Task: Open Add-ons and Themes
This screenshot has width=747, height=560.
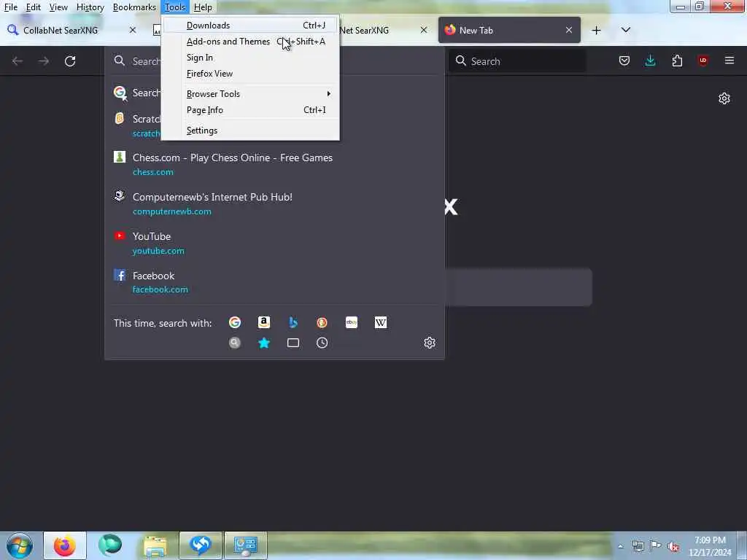Action: point(250,42)
